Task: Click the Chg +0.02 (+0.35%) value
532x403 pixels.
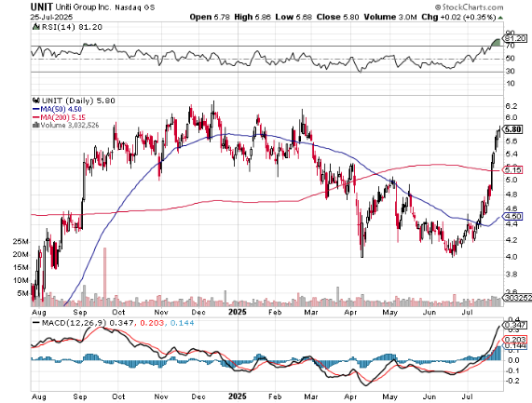Action: point(458,17)
